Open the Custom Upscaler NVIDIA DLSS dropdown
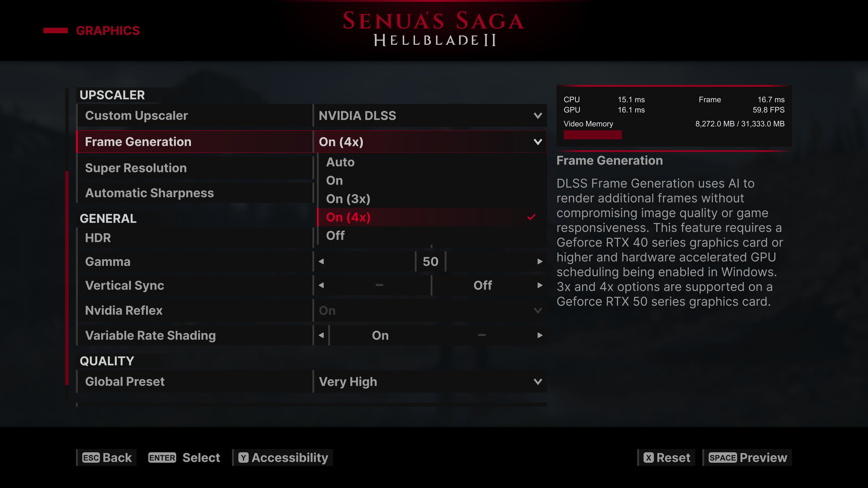The image size is (868, 488). tap(430, 115)
